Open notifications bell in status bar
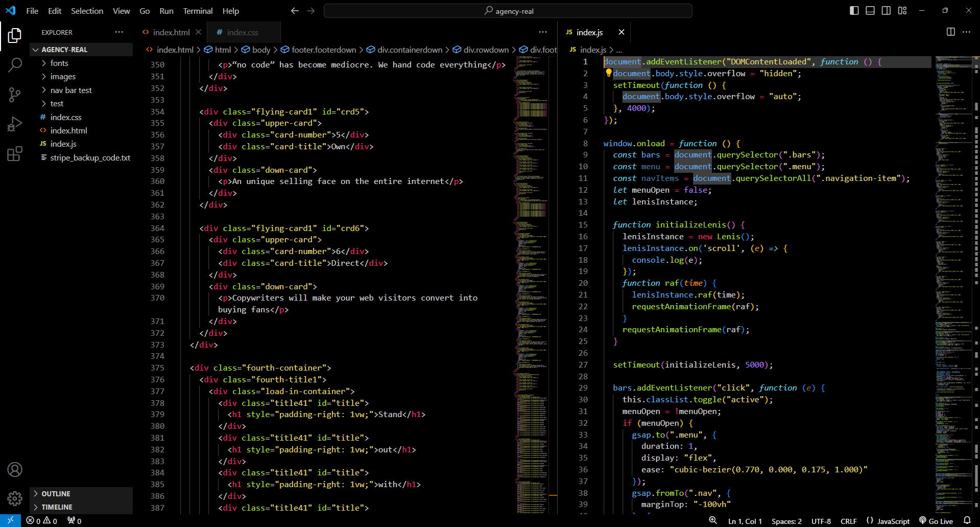980x527 pixels. point(967,520)
